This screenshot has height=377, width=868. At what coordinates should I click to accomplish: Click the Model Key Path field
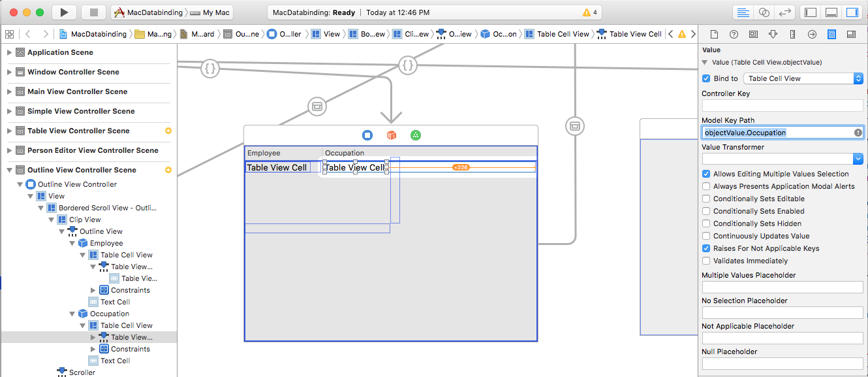783,133
